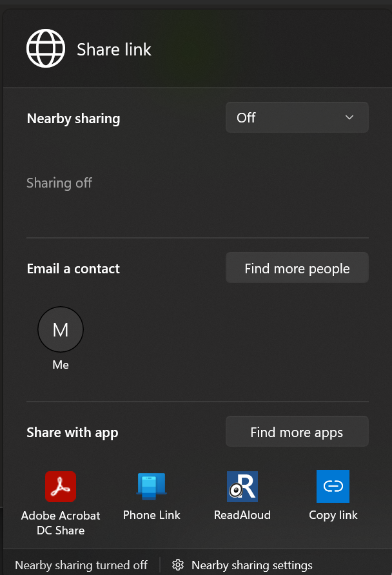Click the Sharing off message

59,183
